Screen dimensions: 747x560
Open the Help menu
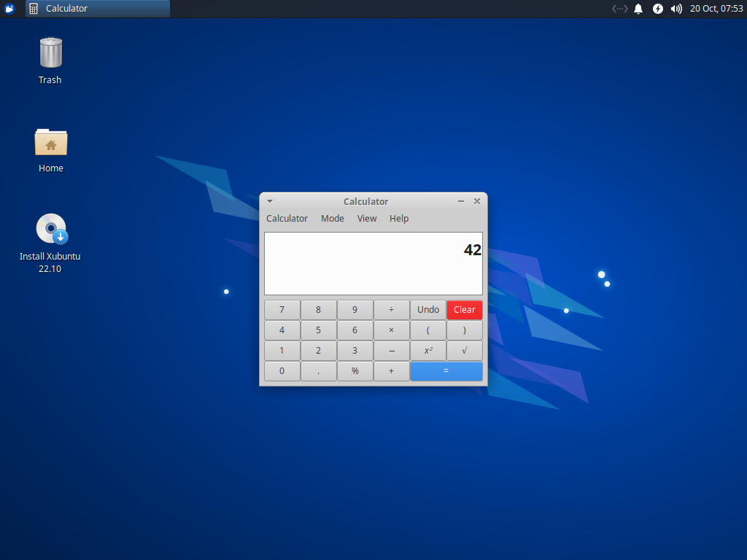(399, 218)
